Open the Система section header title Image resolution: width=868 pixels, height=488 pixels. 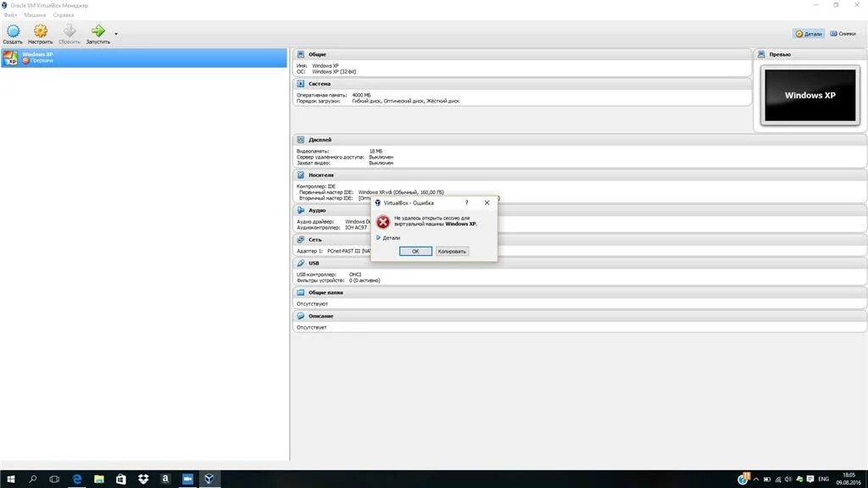coord(320,84)
